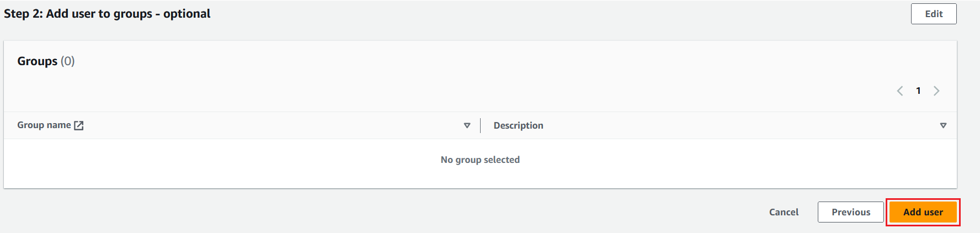Viewport: 980px width, 233px height.
Task: Click the Groups panel title
Action: pyautogui.click(x=37, y=61)
